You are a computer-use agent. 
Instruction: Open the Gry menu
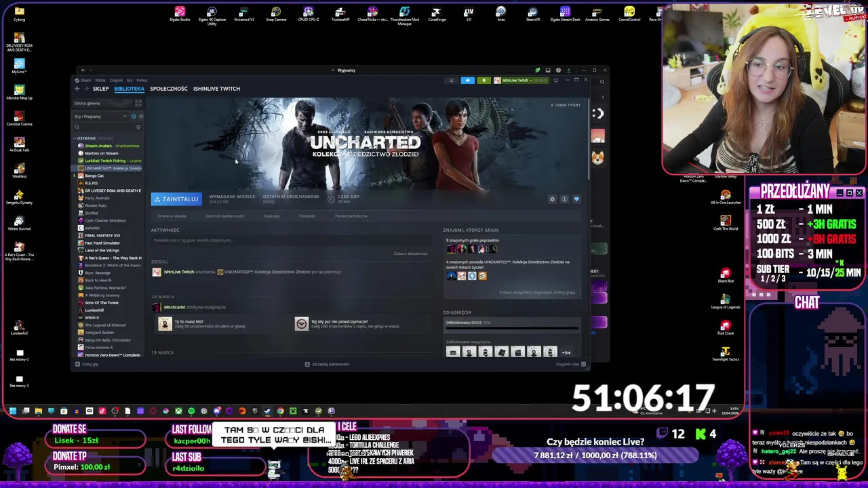(x=130, y=80)
